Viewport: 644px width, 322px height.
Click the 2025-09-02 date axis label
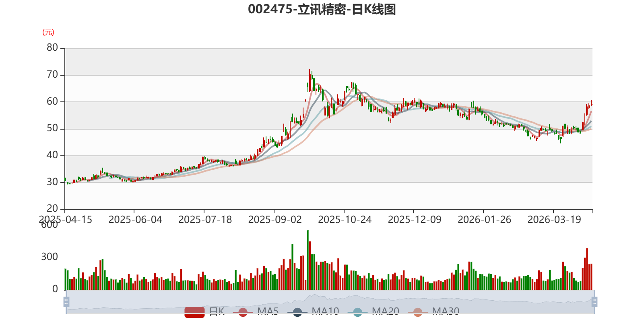tap(275, 220)
